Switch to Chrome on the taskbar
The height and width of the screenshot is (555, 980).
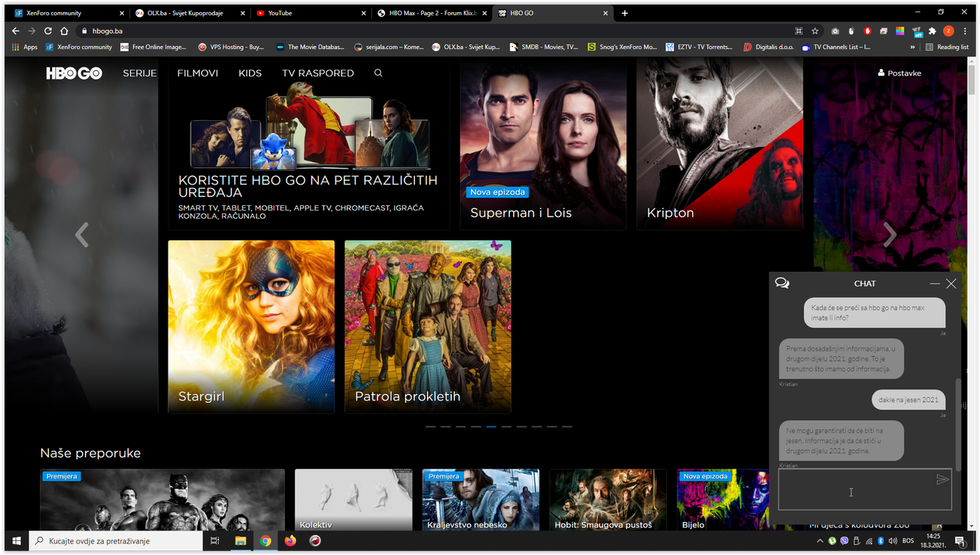pyautogui.click(x=265, y=541)
